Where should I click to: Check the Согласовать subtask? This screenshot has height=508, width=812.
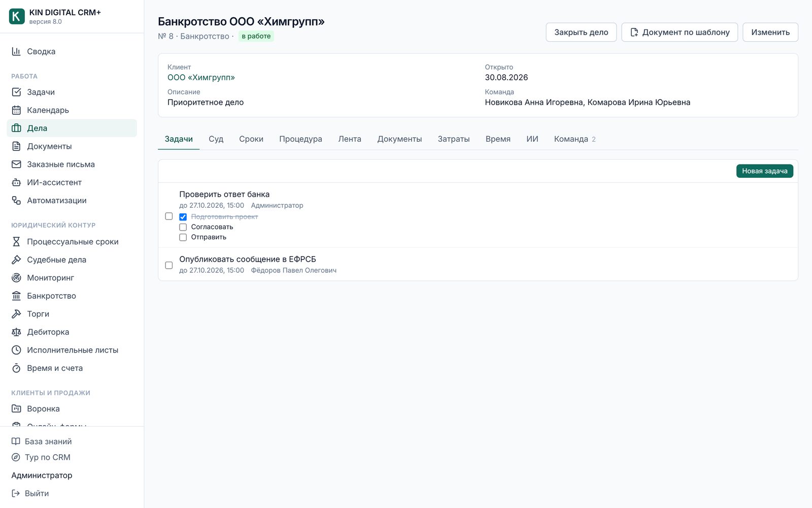click(x=183, y=227)
